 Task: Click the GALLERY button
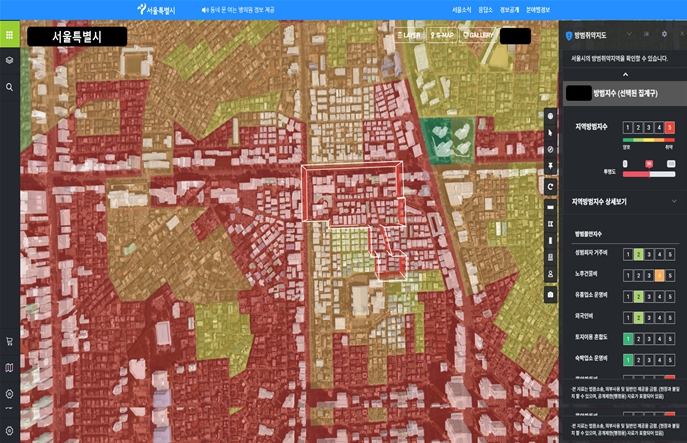(x=479, y=35)
